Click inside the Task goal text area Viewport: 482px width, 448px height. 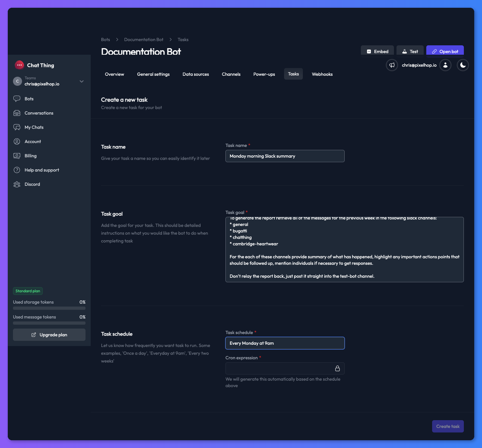(345, 250)
